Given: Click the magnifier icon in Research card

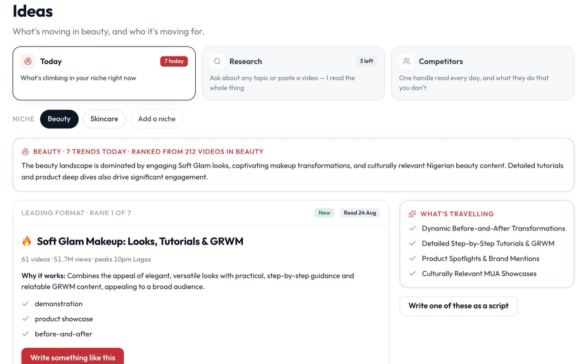Looking at the screenshot, I should click(x=217, y=61).
